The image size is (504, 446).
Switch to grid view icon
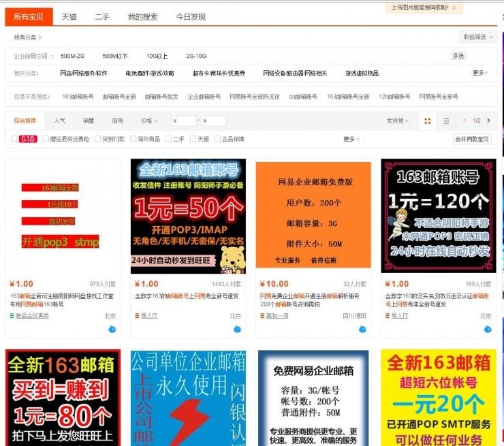coord(428,121)
